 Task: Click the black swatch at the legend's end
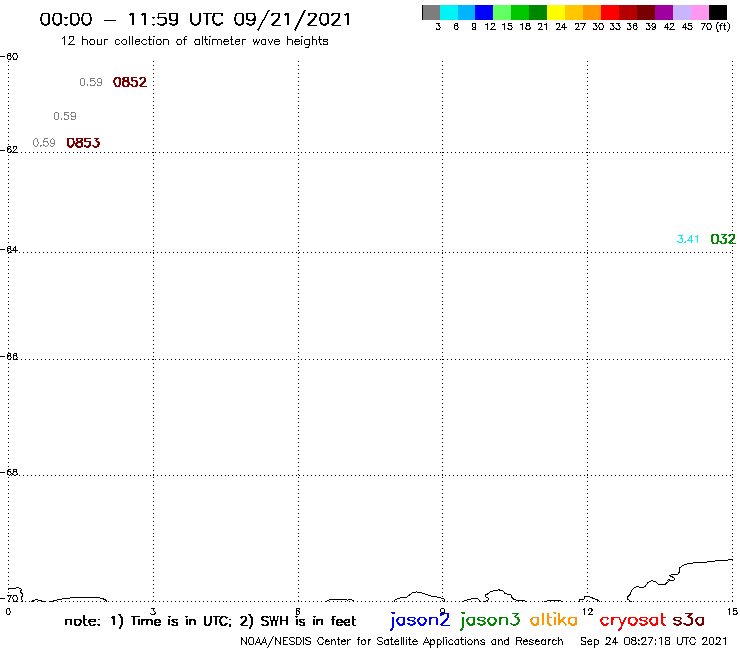tap(718, 12)
